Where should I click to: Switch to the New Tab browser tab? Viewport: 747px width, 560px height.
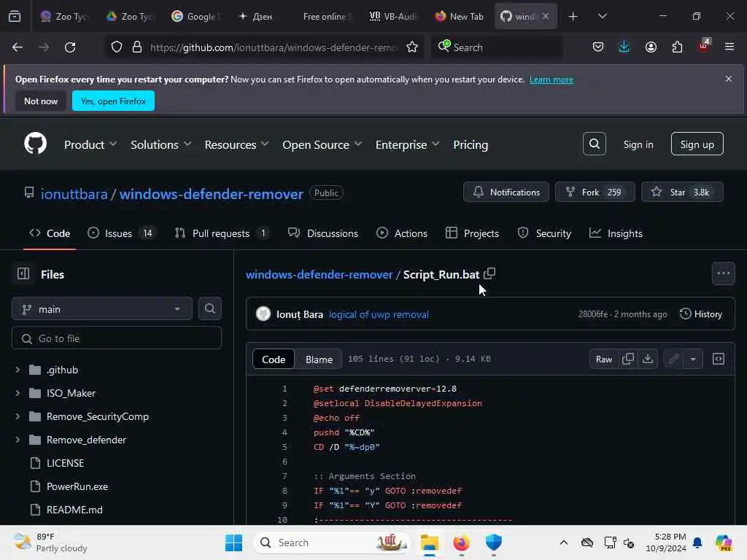coord(460,16)
